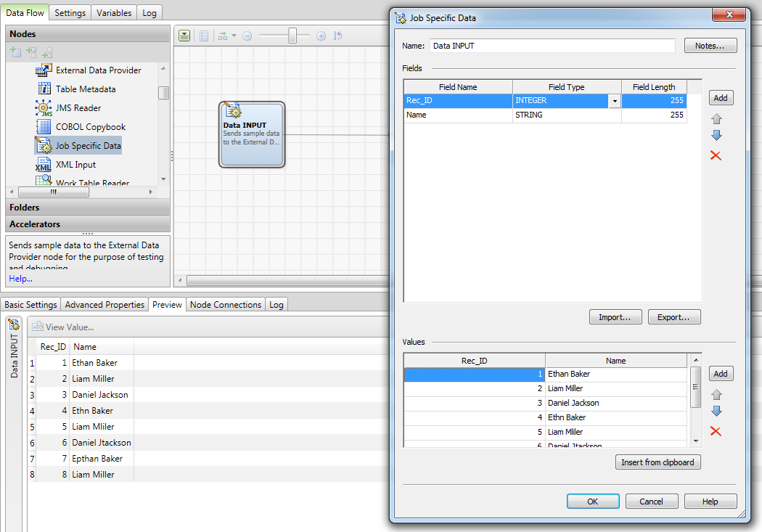762x532 pixels.
Task: Click the Insert from clipboard button
Action: coord(657,462)
